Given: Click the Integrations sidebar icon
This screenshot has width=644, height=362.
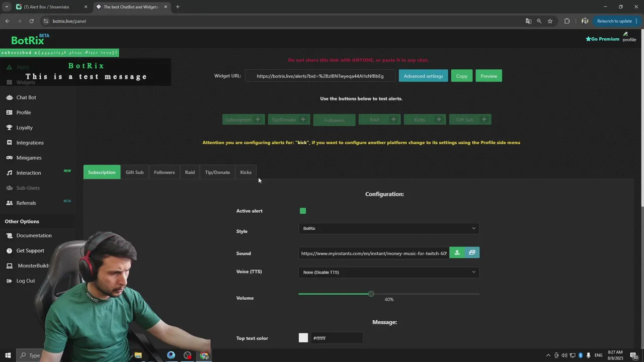Looking at the screenshot, I should coord(9,143).
